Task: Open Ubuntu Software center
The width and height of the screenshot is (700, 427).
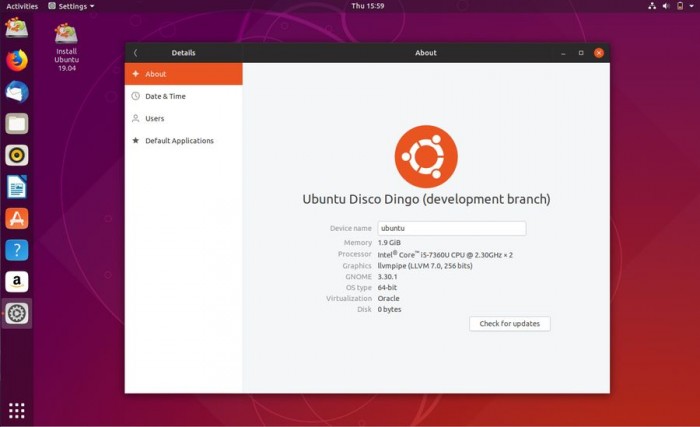Action: (x=17, y=218)
